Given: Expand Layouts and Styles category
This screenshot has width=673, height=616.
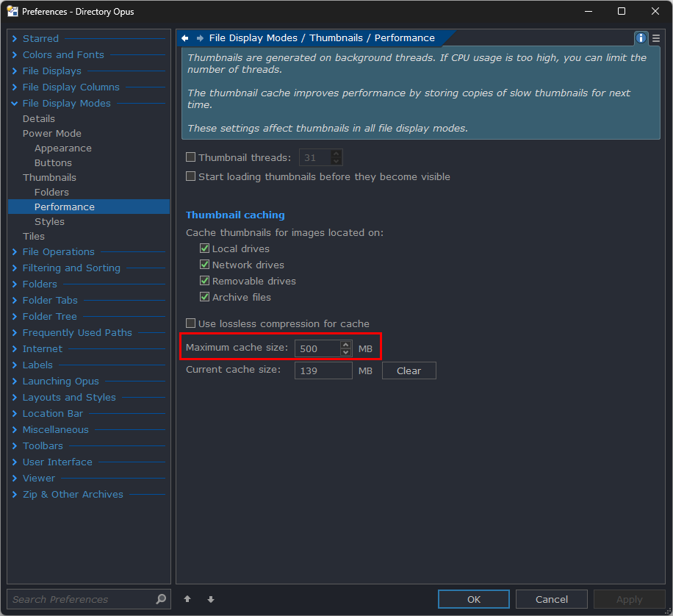Looking at the screenshot, I should [x=15, y=398].
